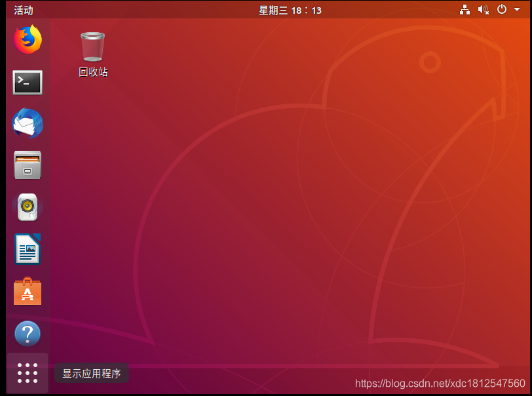
Task: Open LibreOffice Writer from dock
Action: coord(28,249)
